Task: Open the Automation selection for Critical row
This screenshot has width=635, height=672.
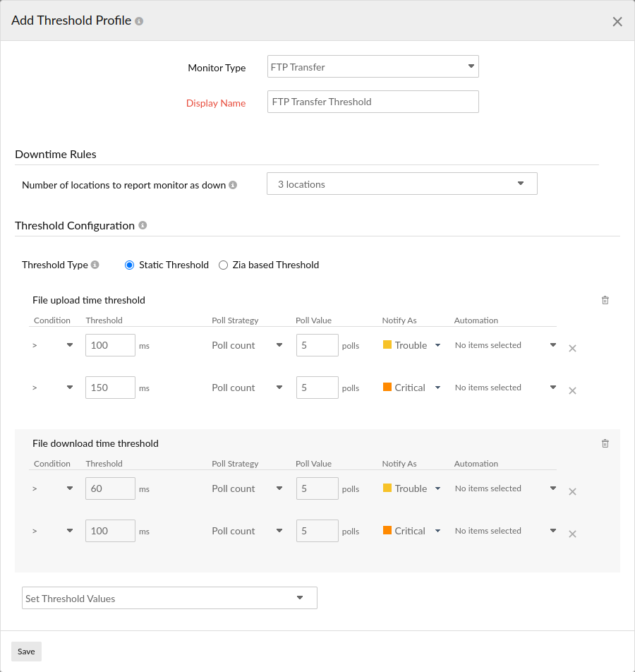Action: 552,387
